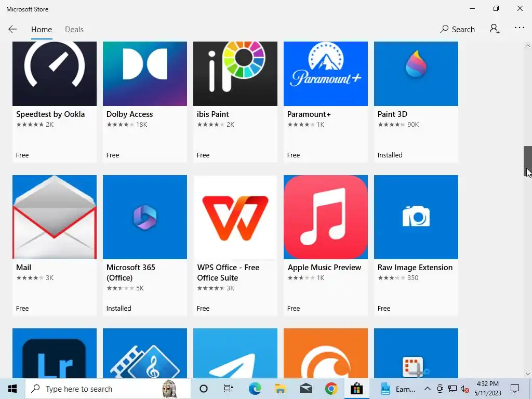Open the Adobe Lightroom Lr tile

tap(54, 353)
